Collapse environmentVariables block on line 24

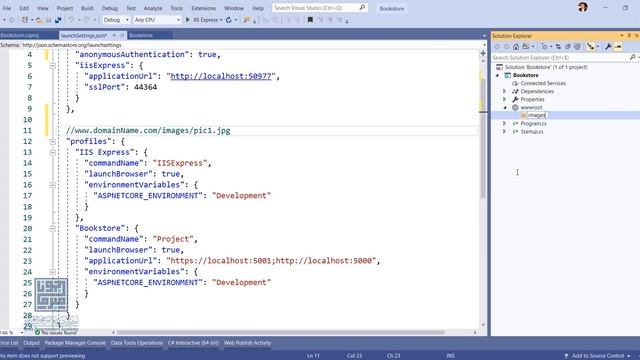click(53, 272)
